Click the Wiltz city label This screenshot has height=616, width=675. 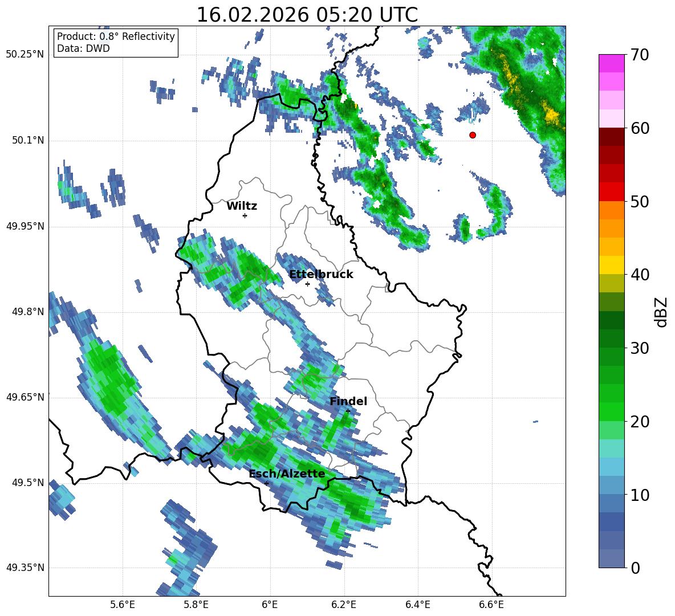click(242, 206)
